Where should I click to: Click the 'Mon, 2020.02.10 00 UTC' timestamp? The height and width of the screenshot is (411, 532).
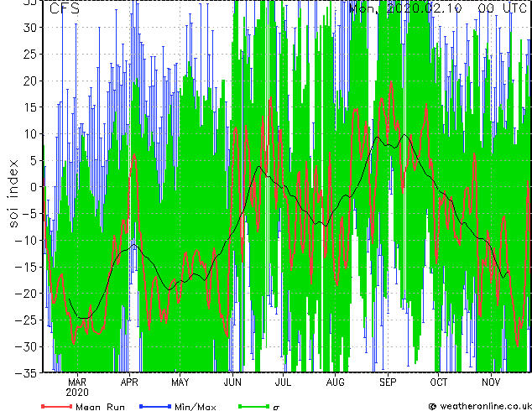pos(438,8)
